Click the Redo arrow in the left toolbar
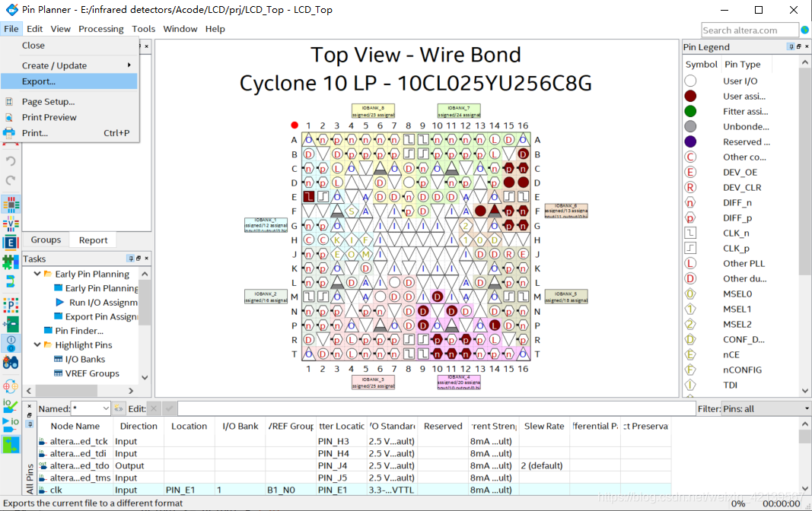 (11, 180)
